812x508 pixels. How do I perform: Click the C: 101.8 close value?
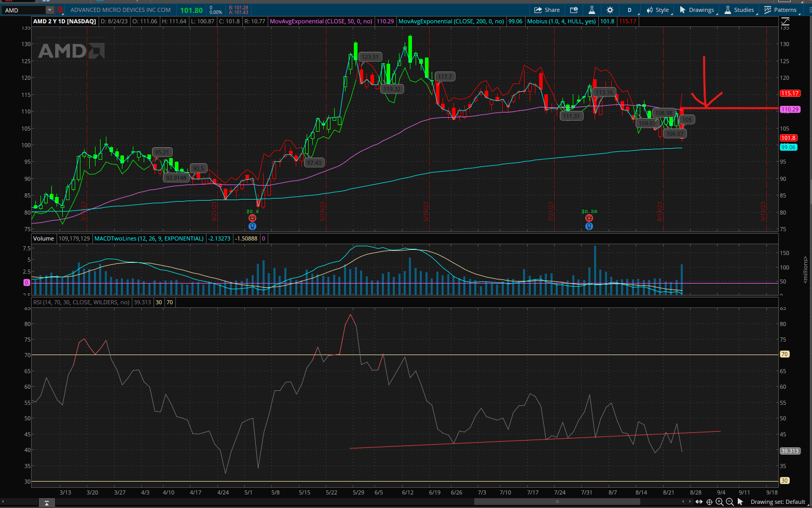tap(229, 21)
